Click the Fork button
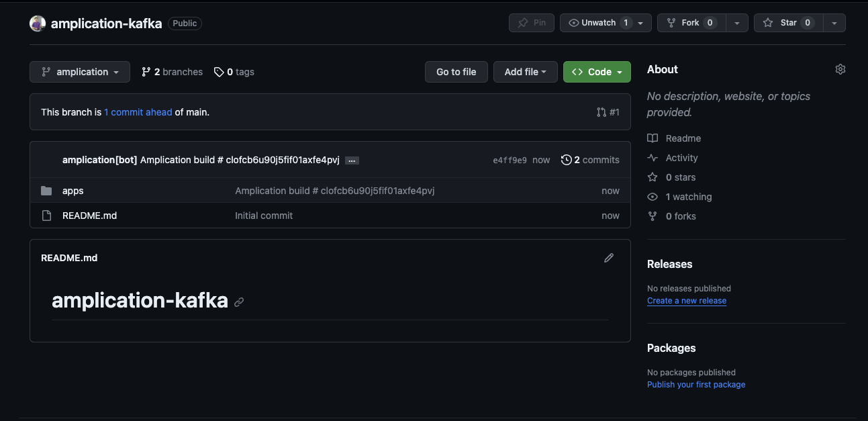Image resolution: width=868 pixels, height=421 pixels. pyautogui.click(x=691, y=23)
